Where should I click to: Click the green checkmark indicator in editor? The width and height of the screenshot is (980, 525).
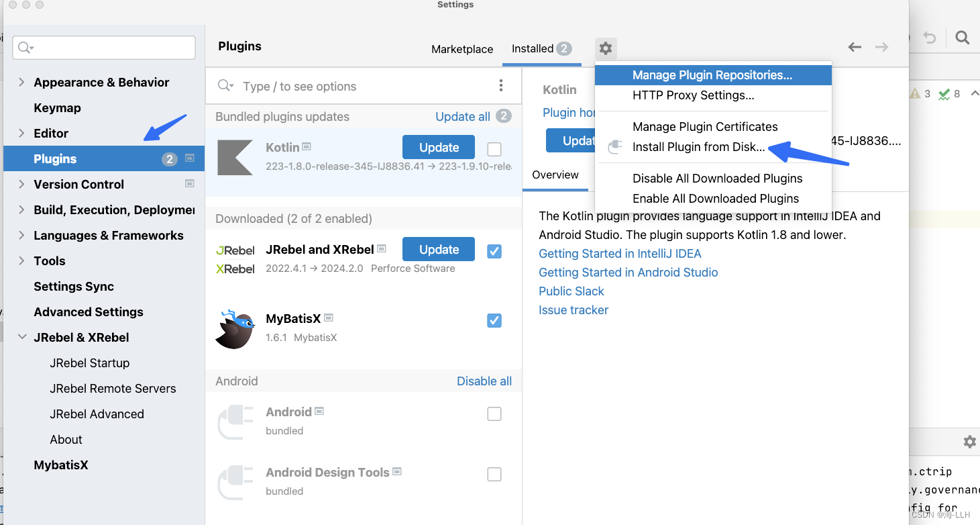(x=944, y=94)
